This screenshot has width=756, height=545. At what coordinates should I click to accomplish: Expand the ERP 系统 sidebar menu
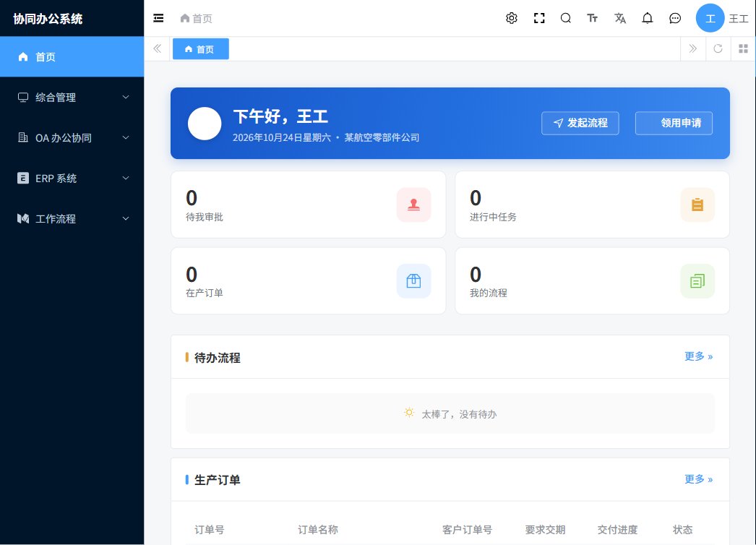coord(72,179)
